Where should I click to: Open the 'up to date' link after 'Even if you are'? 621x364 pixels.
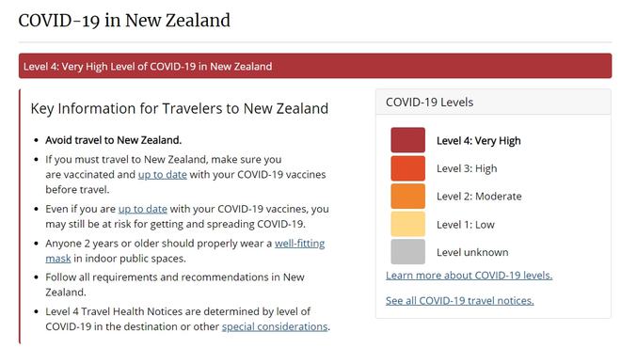pyautogui.click(x=143, y=209)
